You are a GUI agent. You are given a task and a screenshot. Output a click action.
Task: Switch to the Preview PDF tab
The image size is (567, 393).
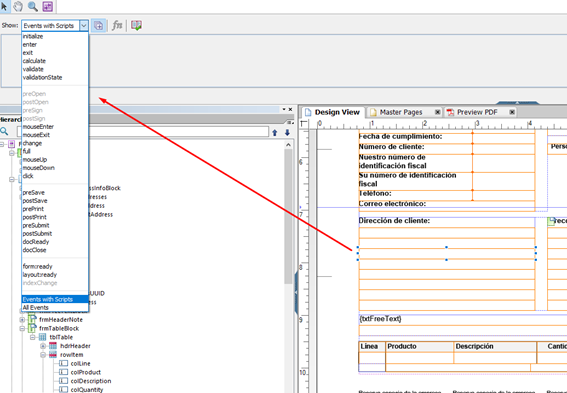click(477, 112)
